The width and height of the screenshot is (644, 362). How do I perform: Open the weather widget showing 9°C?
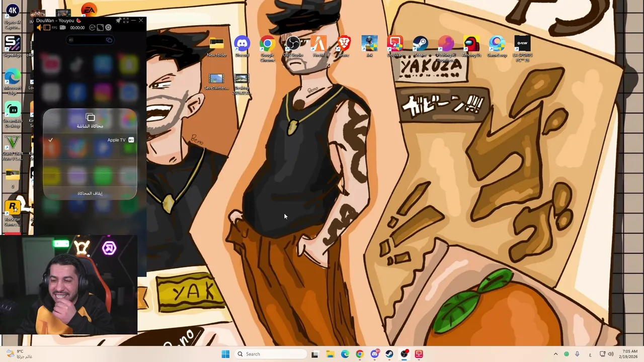[x=19, y=354]
